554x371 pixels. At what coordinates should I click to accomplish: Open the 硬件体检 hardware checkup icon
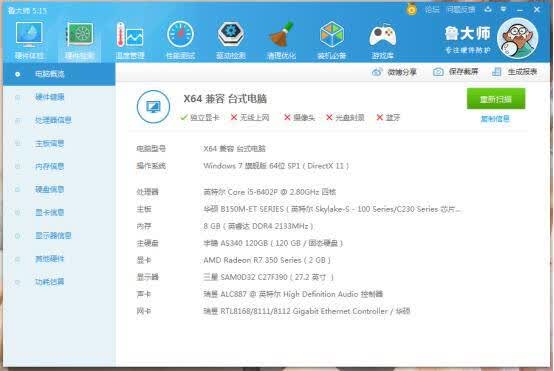pyautogui.click(x=29, y=40)
